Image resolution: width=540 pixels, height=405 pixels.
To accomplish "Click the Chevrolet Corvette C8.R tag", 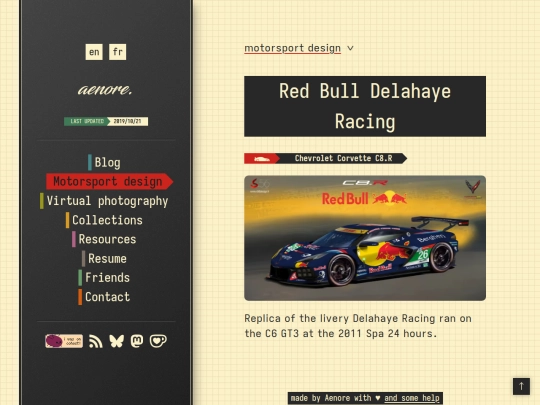I will (x=325, y=158).
